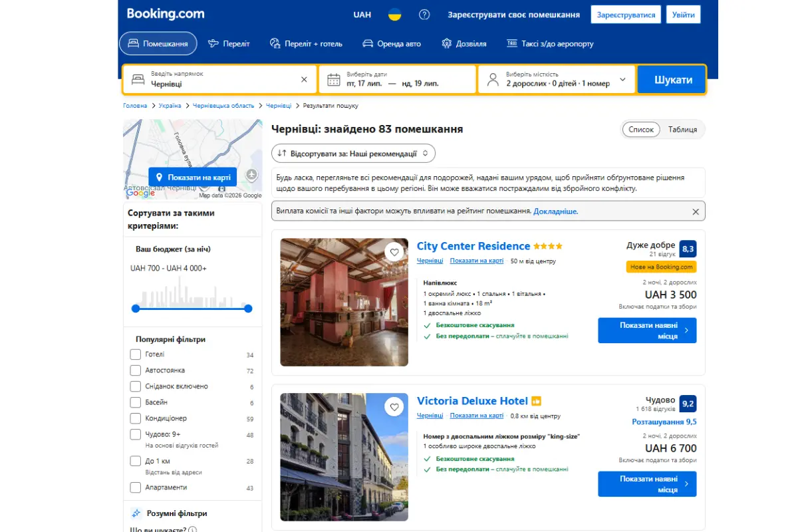Image resolution: width=798 pixels, height=532 pixels.
Task: Open the Victoria Deluxe Hotel title link
Action: point(472,401)
